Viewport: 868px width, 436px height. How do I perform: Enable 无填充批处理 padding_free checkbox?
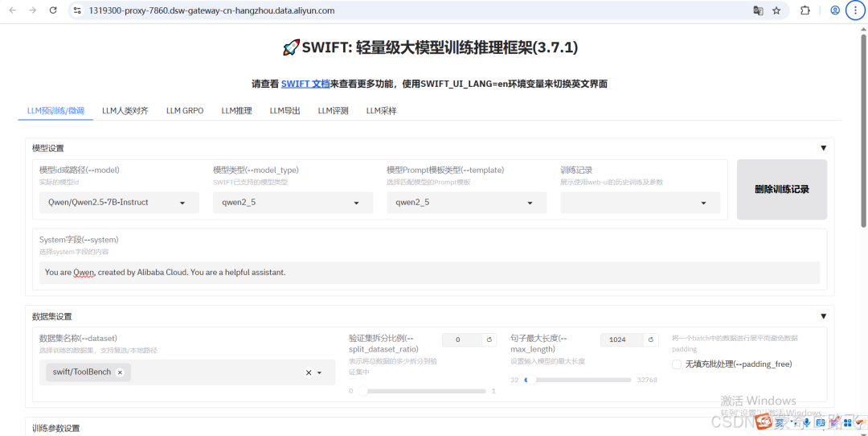677,364
